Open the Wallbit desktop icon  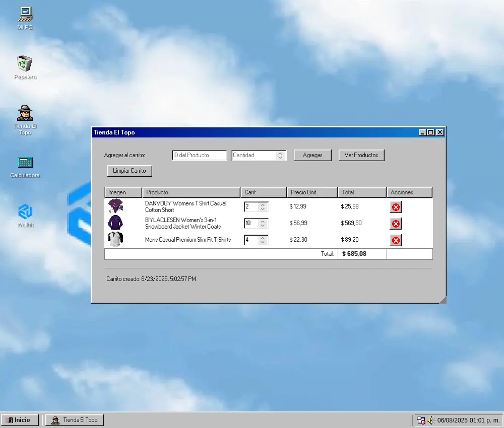coord(25,211)
